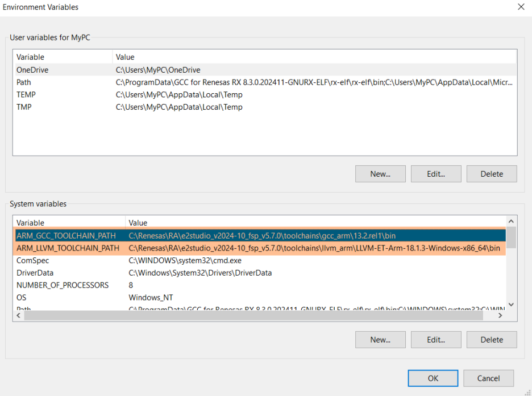Confirm changes with the OK button
Image resolution: width=532 pixels, height=396 pixels.
433,378
